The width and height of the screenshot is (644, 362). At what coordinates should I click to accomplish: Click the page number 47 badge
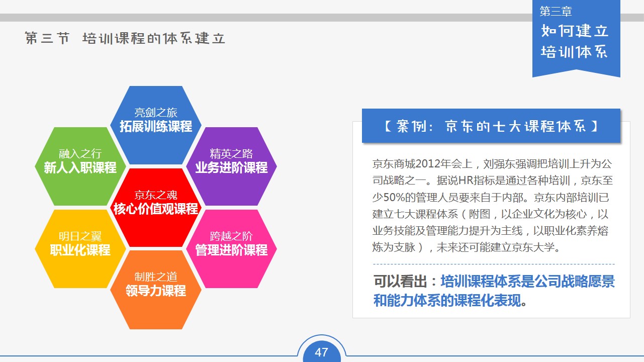tap(321, 352)
